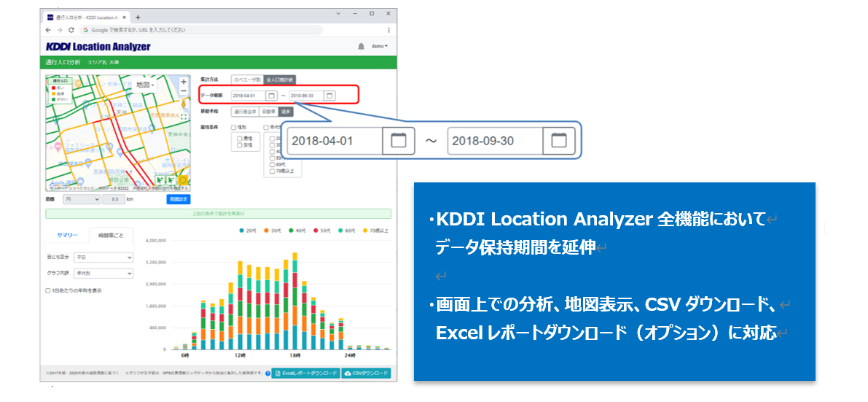Select the plain green arrow map tool
The height and width of the screenshot is (402, 868).
[171, 180]
